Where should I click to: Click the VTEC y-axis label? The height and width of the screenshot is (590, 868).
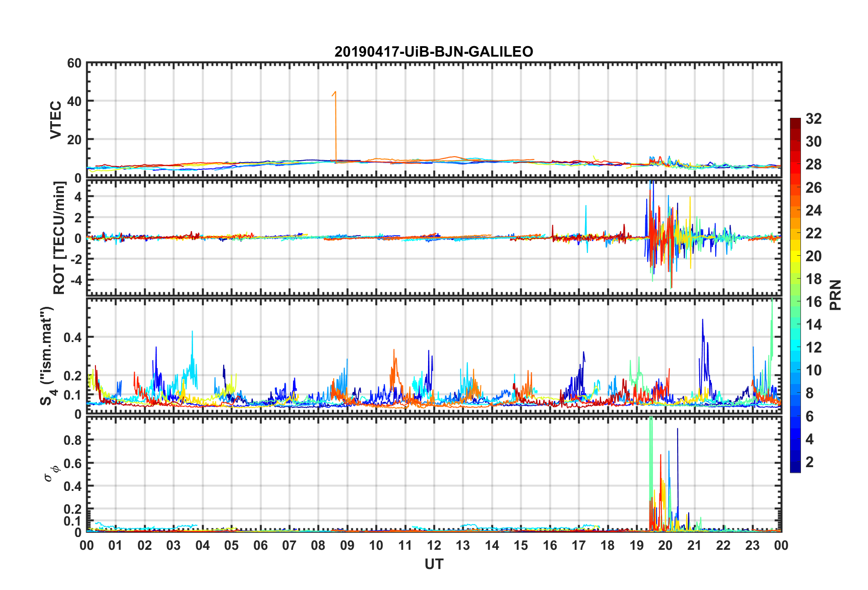click(x=55, y=120)
